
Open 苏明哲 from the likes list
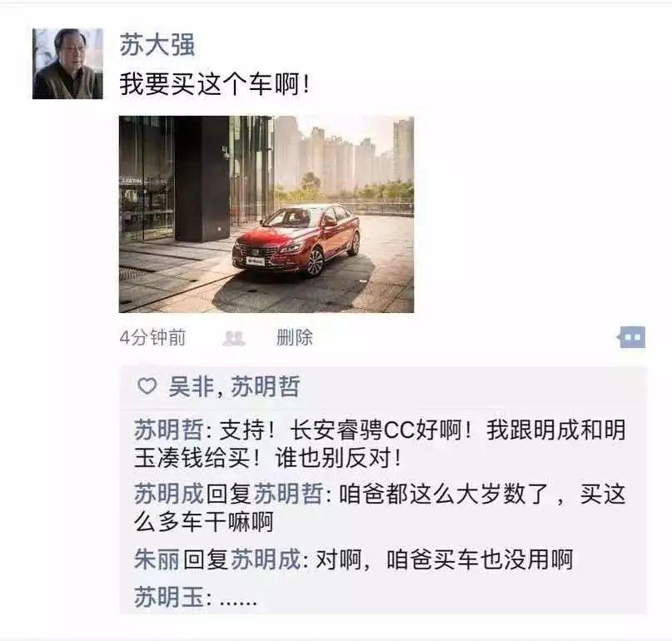click(266, 386)
